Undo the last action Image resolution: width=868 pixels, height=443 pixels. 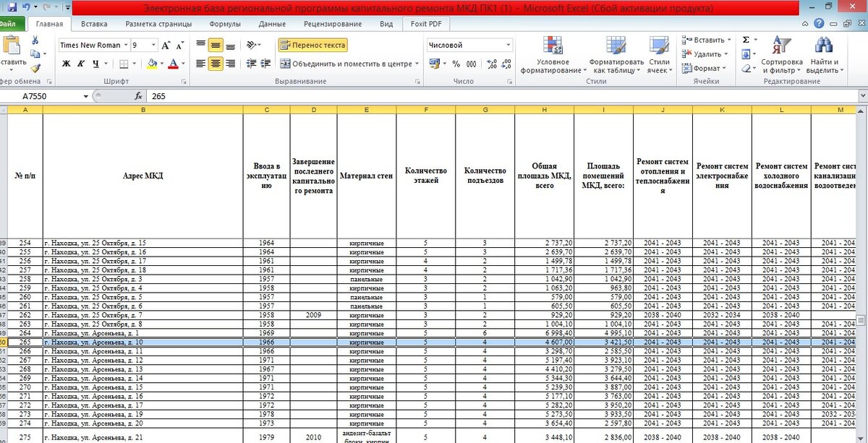27,8
